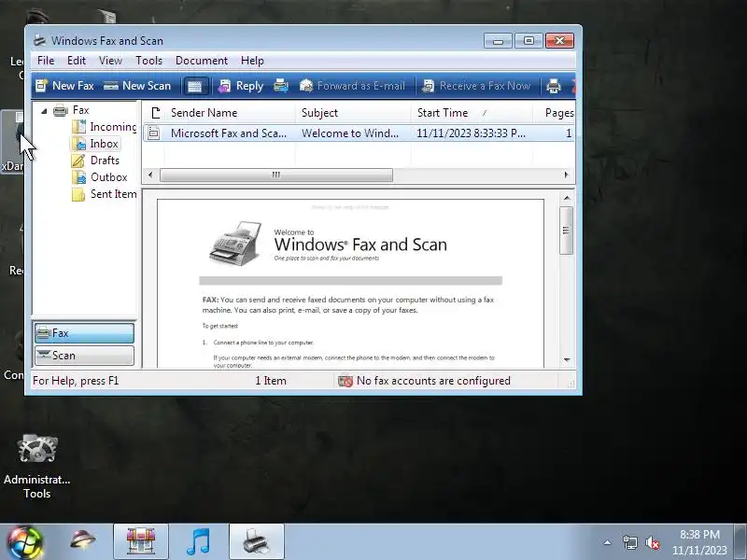
Task: Open the Drafts folder
Action: 105,161
